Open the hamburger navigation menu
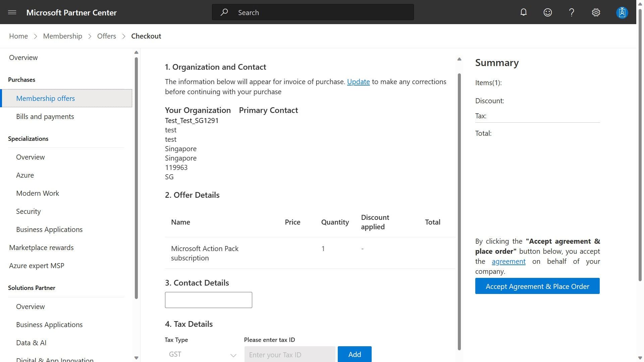 [12, 12]
